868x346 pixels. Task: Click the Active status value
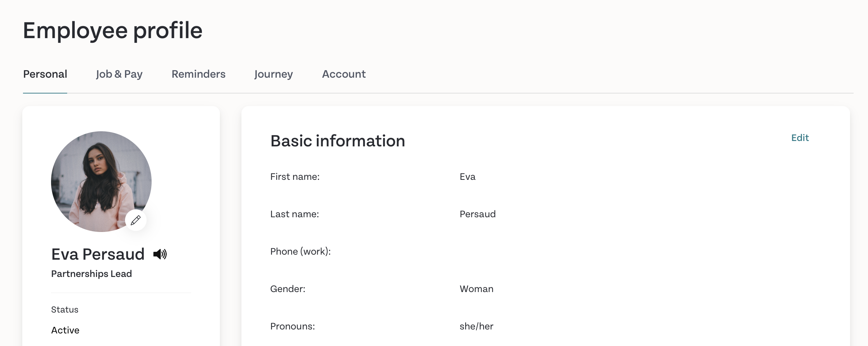tap(65, 330)
